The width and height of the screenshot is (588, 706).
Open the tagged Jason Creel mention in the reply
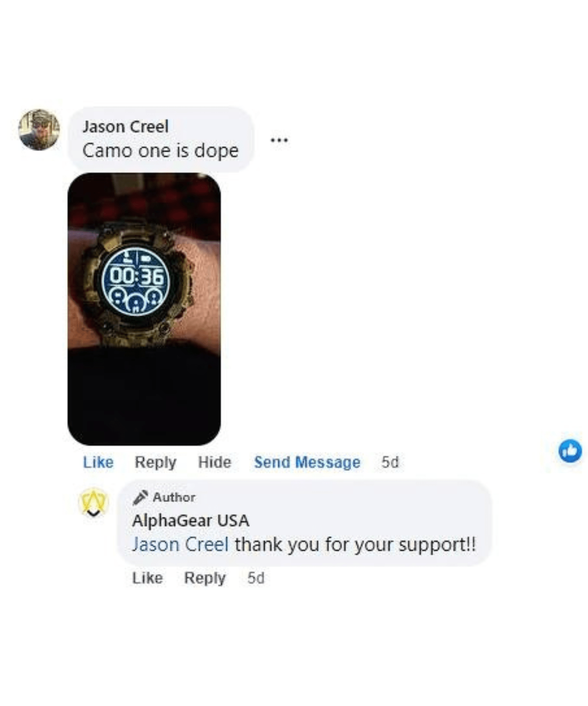click(180, 544)
